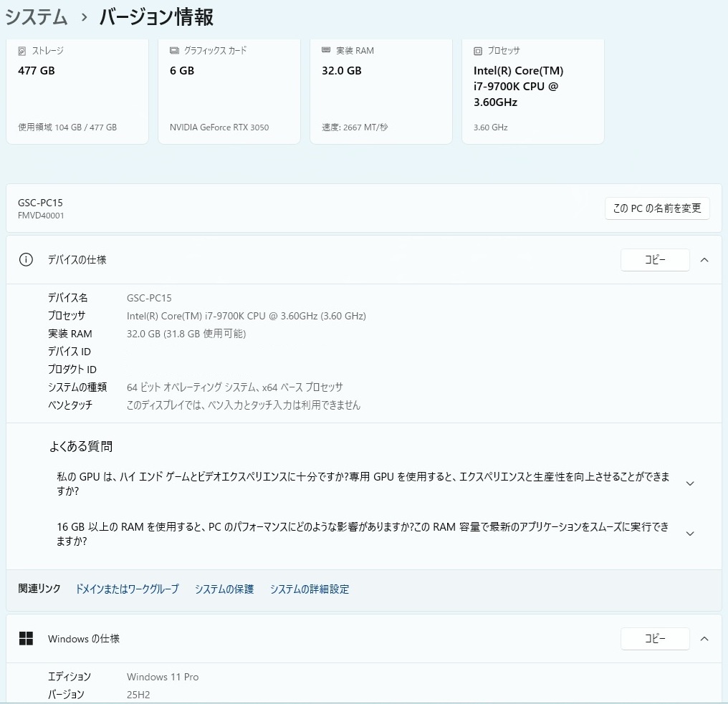Image resolution: width=728 pixels, height=704 pixels.
Task: Click the info icon next to デバイスの仕様
Action: (26, 260)
